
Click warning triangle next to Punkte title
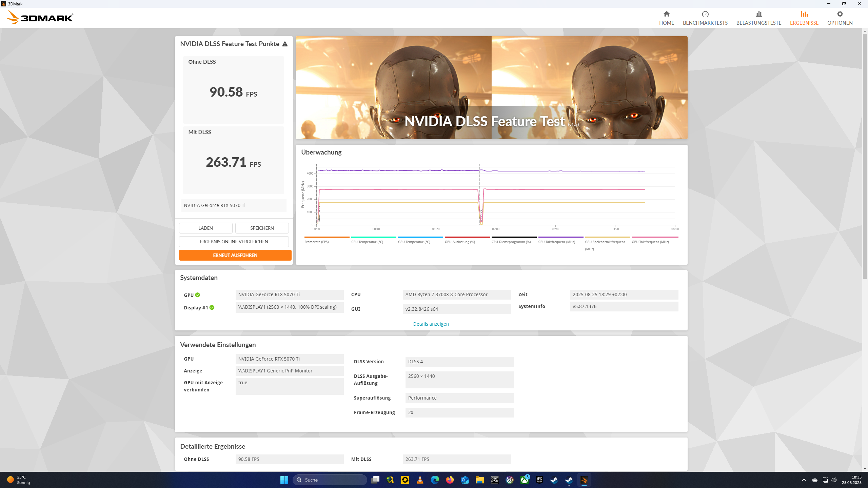pos(285,44)
